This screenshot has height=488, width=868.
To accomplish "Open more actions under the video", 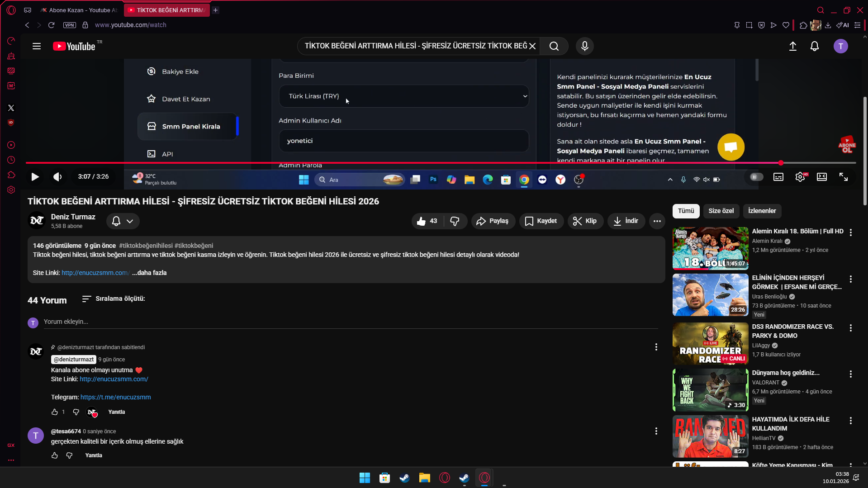I will (x=657, y=221).
